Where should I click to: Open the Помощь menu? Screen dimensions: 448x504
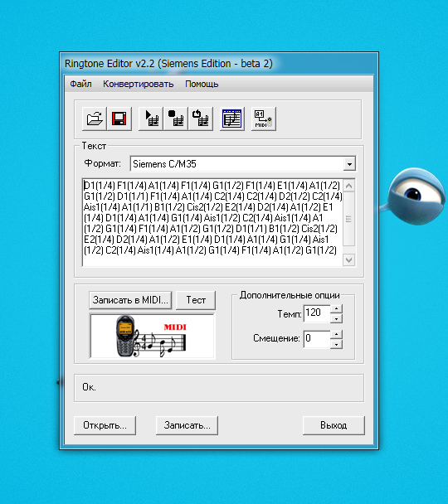[x=202, y=84]
